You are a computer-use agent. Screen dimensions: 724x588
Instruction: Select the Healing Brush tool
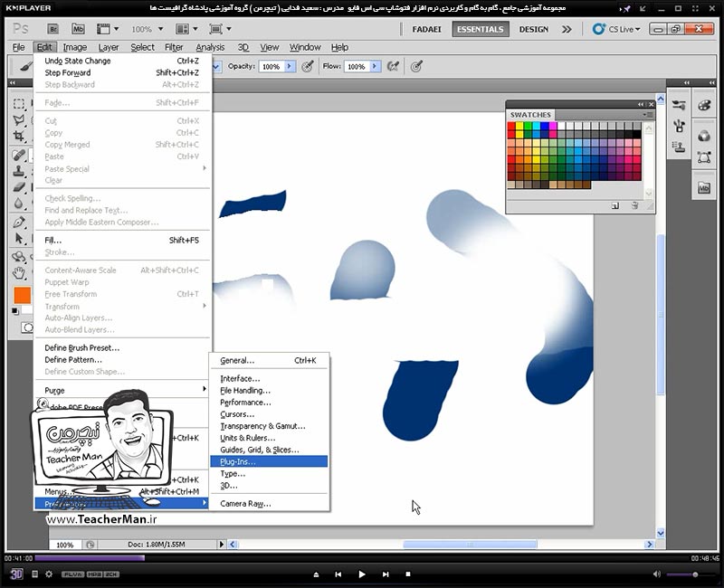pyautogui.click(x=18, y=155)
